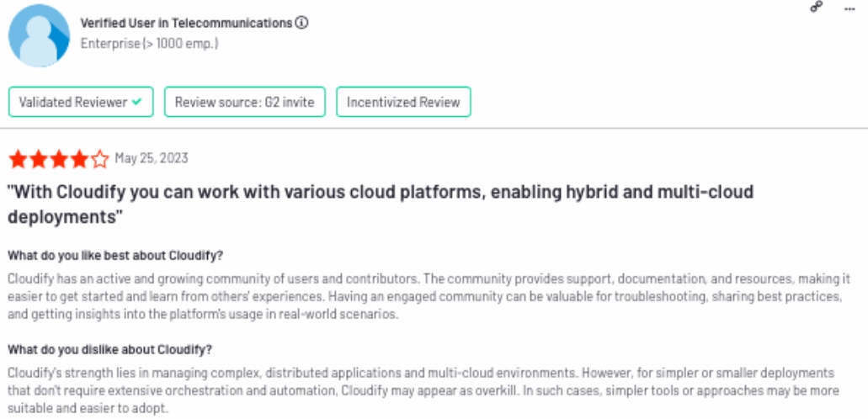Screen dimensions: 868x419
Task: Click 'Enterprise (> 1000 emp.)' text
Action: point(150,44)
